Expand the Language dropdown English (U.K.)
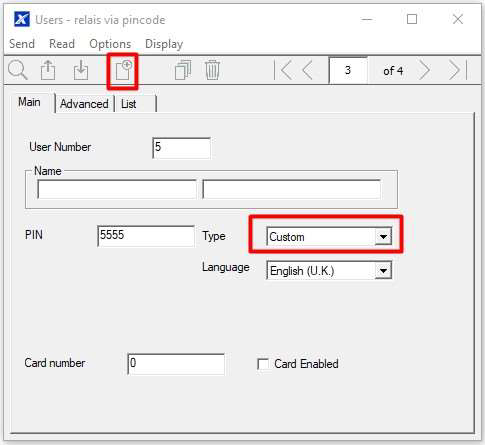 (329, 270)
